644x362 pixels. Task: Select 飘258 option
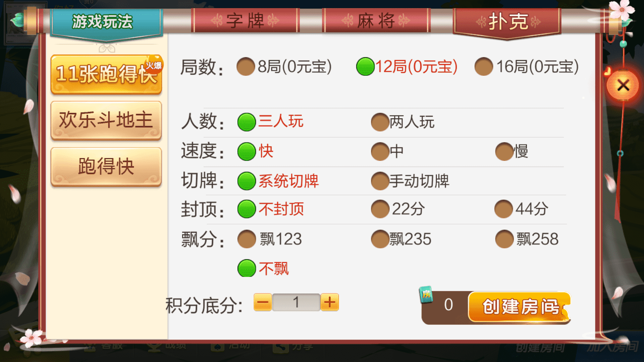[x=527, y=239]
